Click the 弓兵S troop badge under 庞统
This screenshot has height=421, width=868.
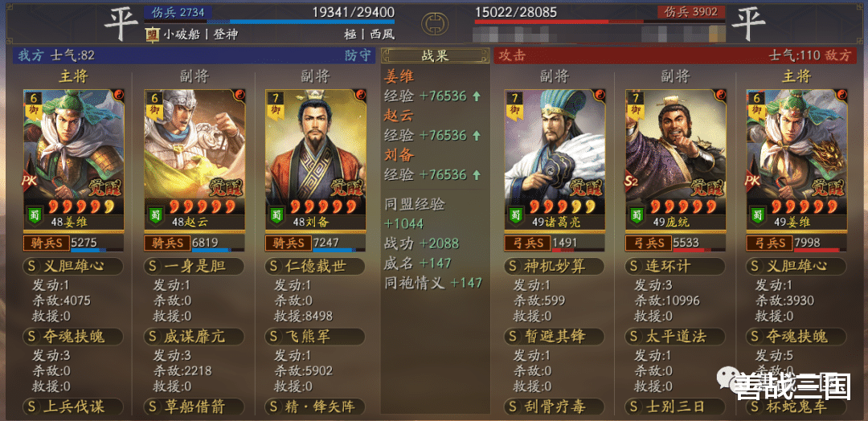649,243
